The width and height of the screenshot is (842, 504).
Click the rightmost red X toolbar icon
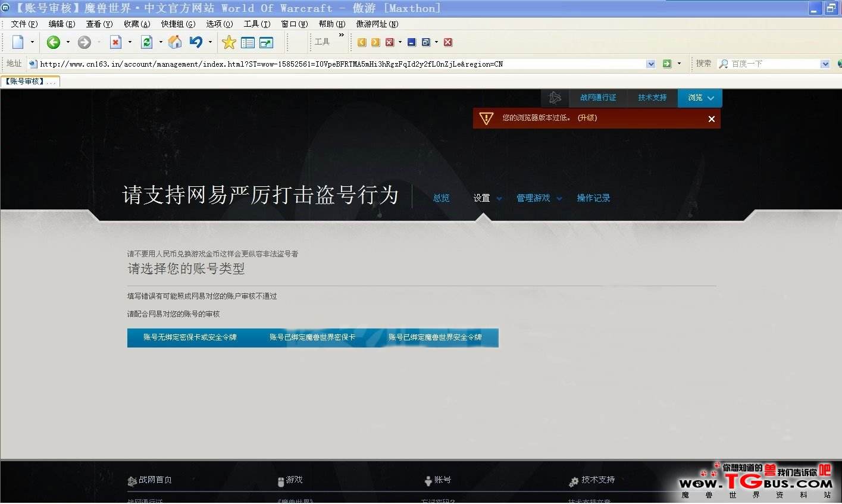[448, 42]
